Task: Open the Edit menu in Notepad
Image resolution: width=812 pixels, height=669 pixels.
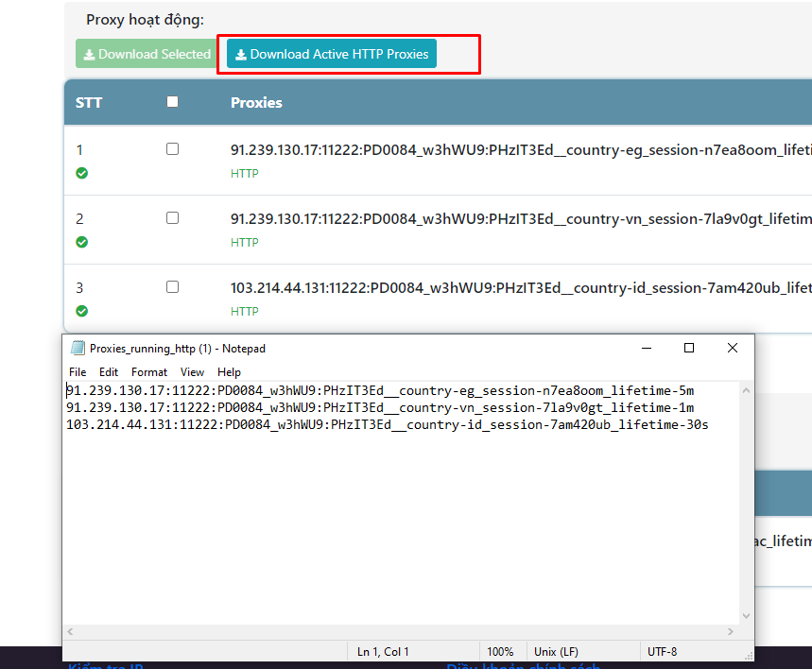Action: point(109,372)
